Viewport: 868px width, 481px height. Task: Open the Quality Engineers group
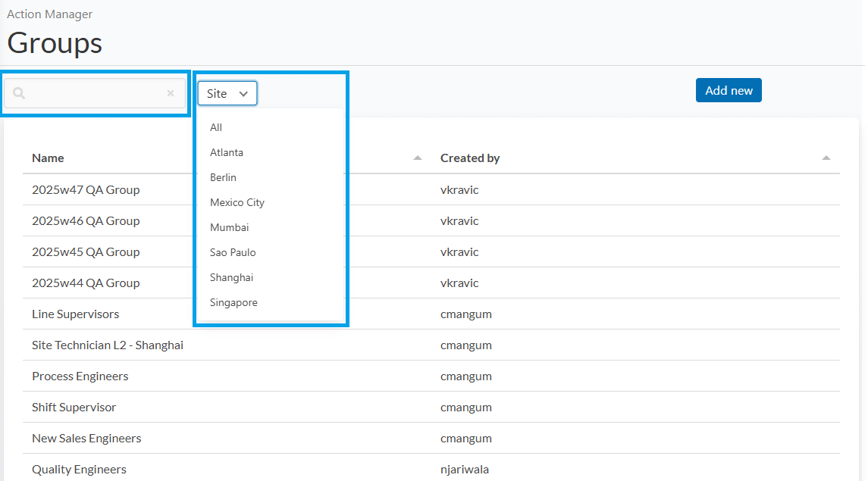point(79,470)
